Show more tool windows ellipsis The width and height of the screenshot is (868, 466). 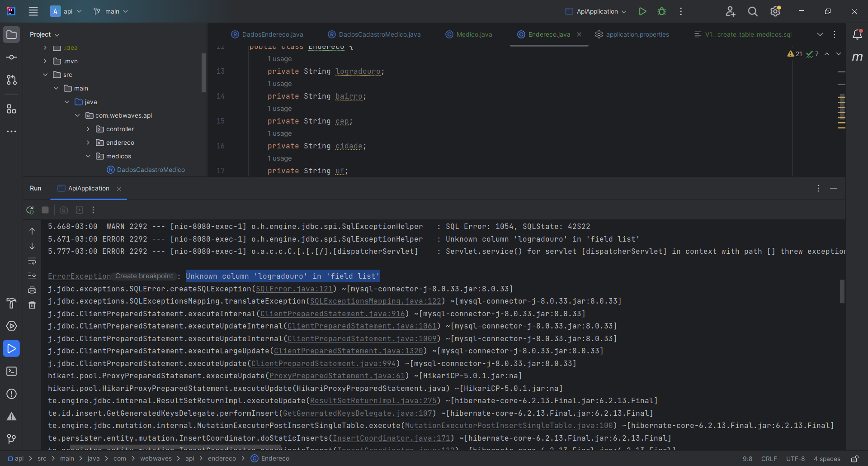click(x=11, y=132)
